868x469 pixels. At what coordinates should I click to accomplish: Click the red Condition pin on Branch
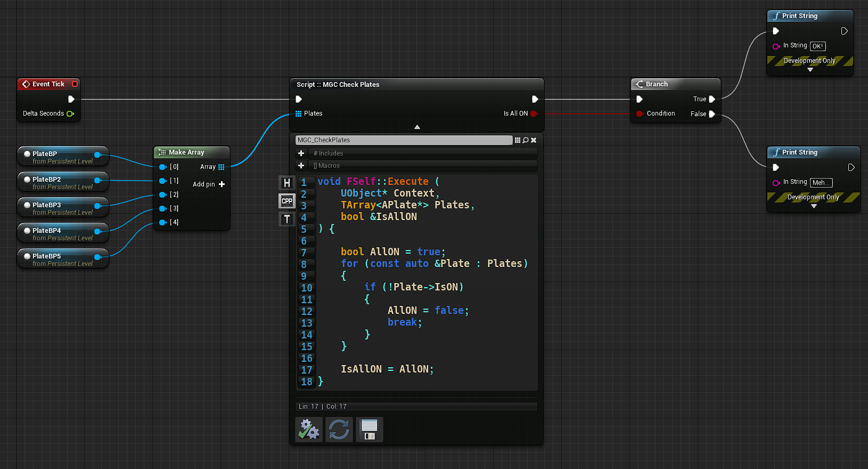[x=640, y=114]
